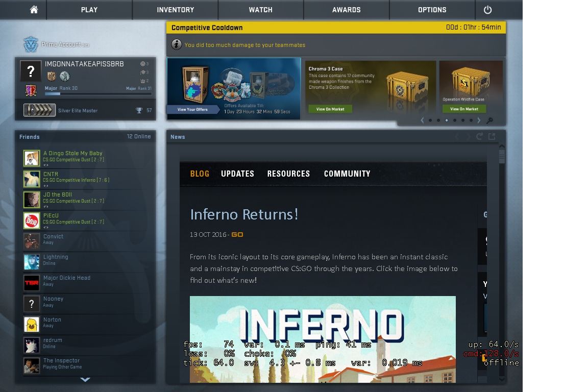Click PiEcU's red logo avatar
This screenshot has height=392, width=588.
tap(32, 220)
